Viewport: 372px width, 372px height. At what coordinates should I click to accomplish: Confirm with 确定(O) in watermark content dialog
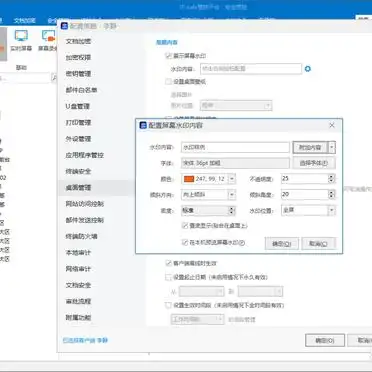coord(282,244)
